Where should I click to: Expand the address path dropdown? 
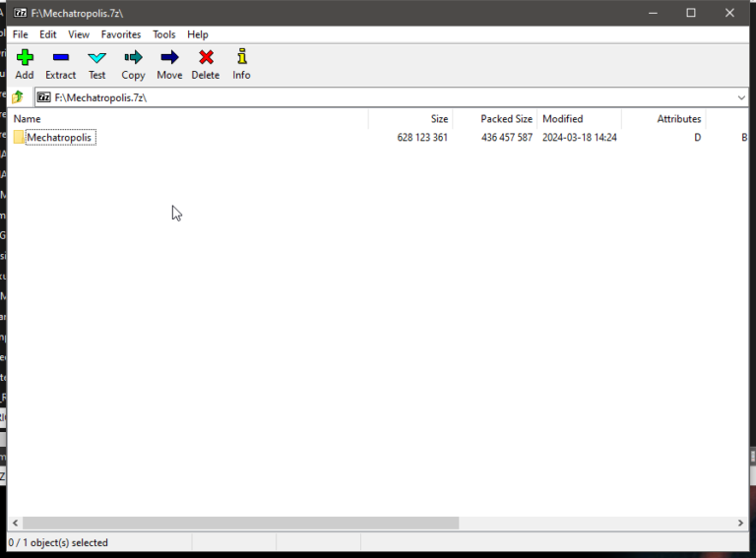(741, 97)
